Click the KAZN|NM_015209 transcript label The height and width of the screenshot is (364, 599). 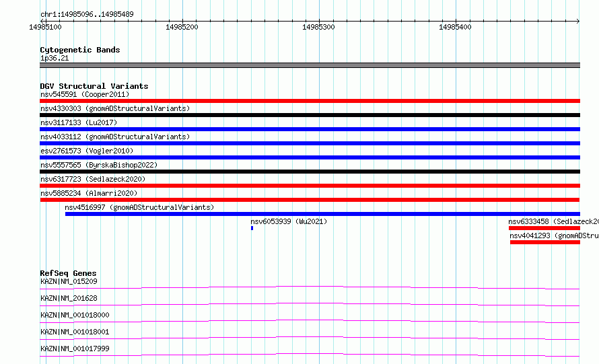(69, 281)
